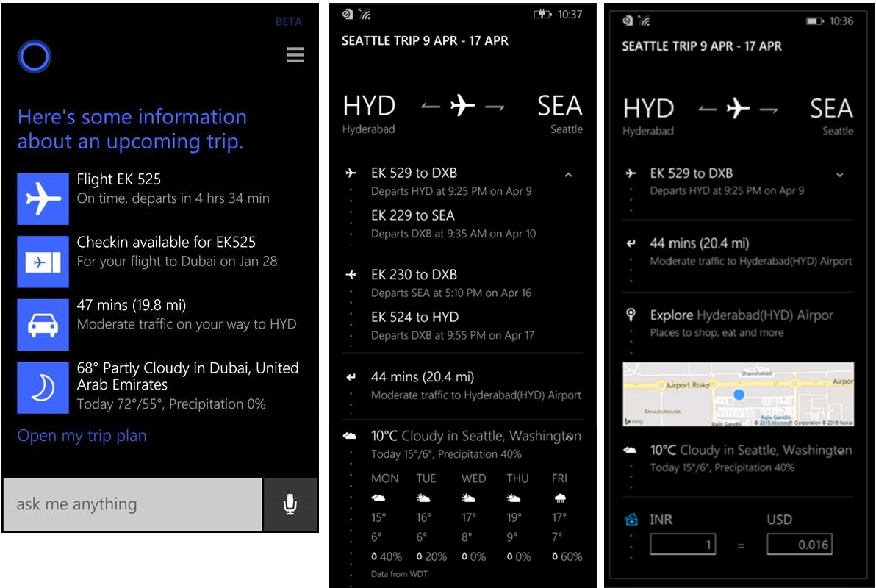Tap the airplane tile for Flight EK 525
Viewport: 876px width, 588px height.
[x=43, y=198]
